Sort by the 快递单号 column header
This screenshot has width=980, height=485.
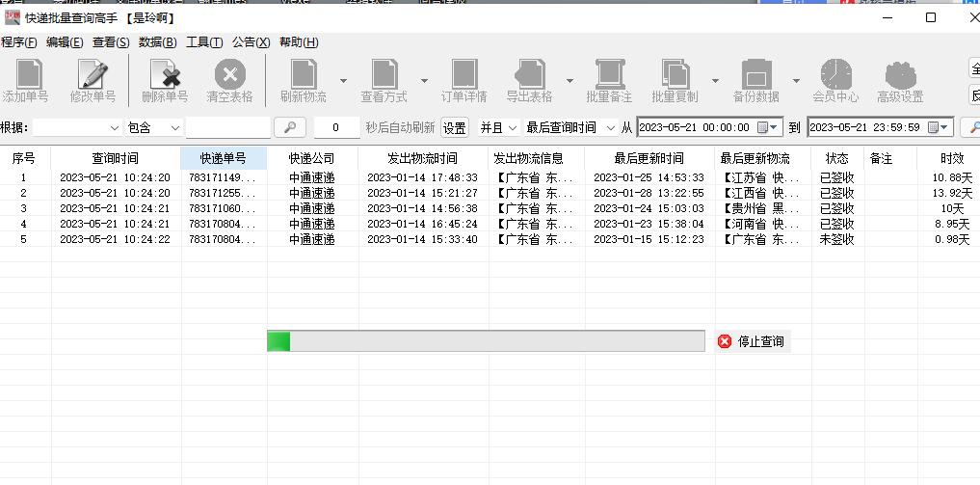(224, 158)
